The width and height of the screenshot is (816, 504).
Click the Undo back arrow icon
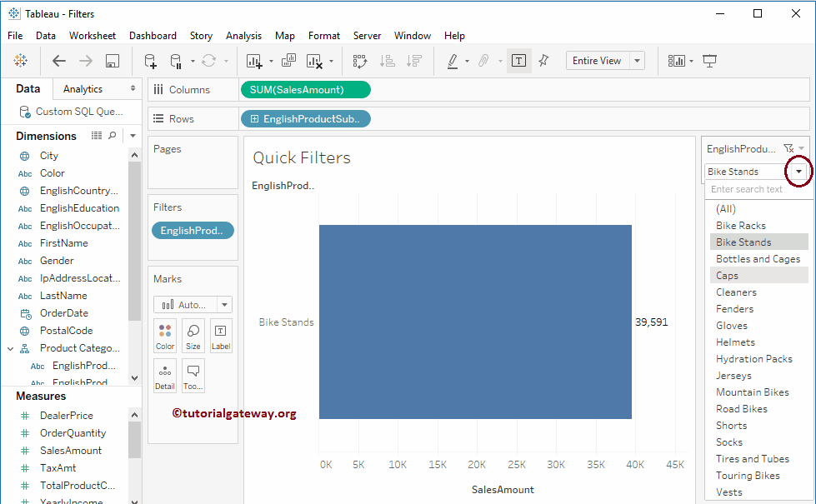pos(59,61)
